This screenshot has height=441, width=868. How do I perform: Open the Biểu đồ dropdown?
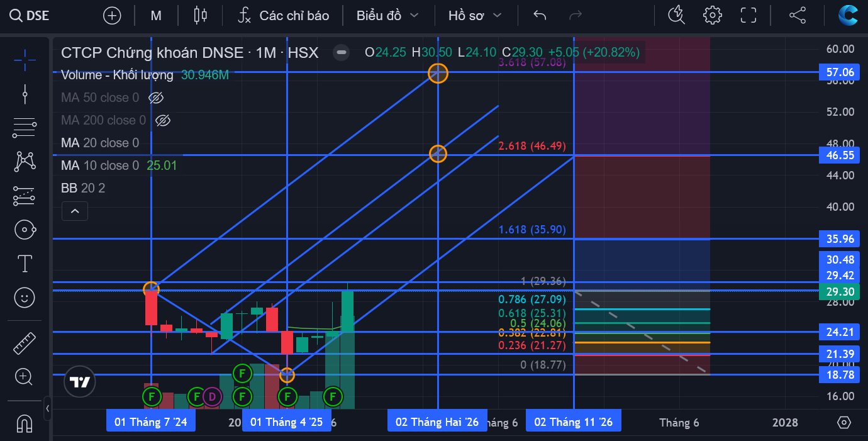[387, 16]
